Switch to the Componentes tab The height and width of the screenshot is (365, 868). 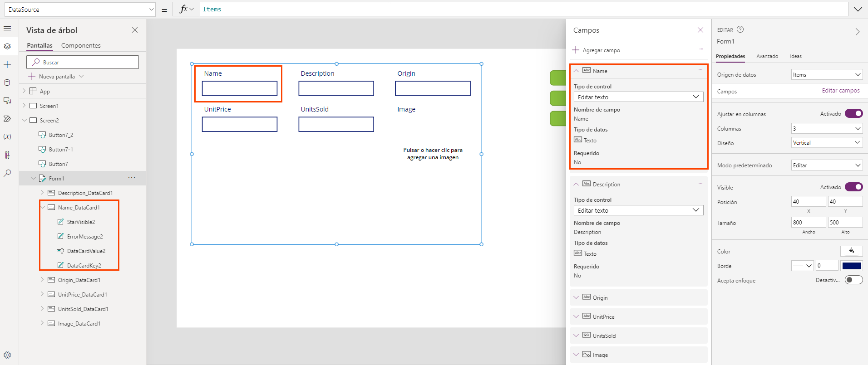click(81, 45)
